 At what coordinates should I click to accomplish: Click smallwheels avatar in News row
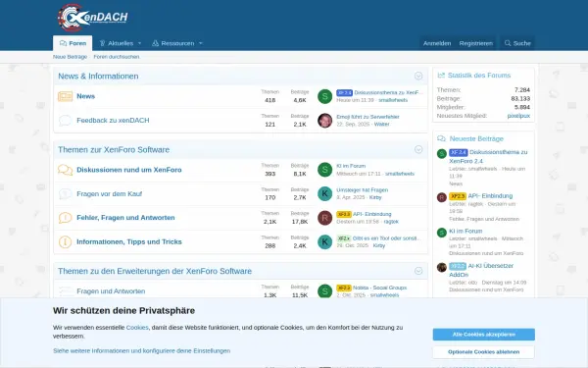[324, 96]
